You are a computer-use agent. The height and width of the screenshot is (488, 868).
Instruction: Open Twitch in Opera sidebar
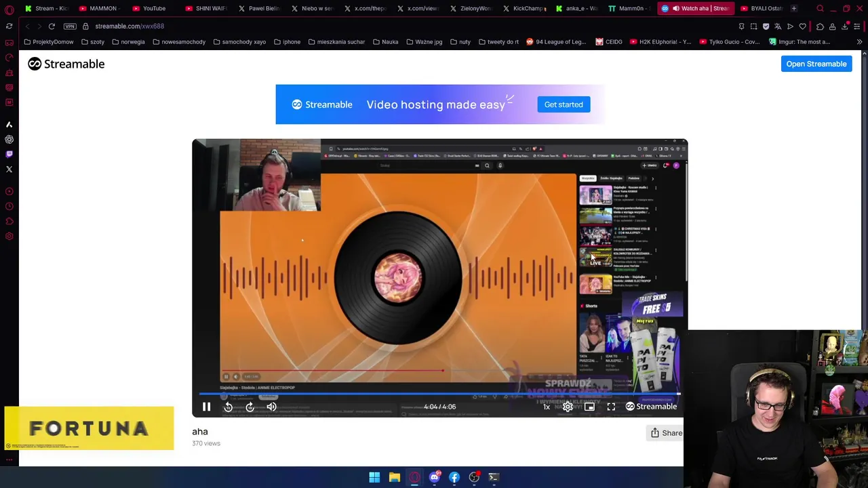point(9,155)
